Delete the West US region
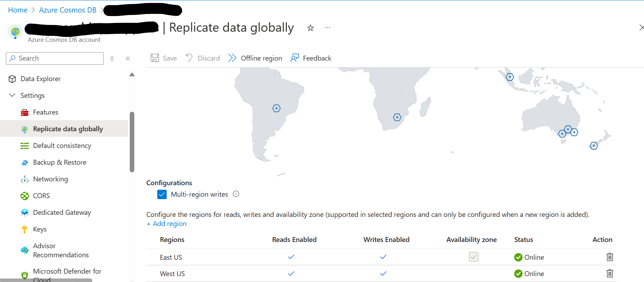Screen dimensions: 644x282 click(610, 273)
